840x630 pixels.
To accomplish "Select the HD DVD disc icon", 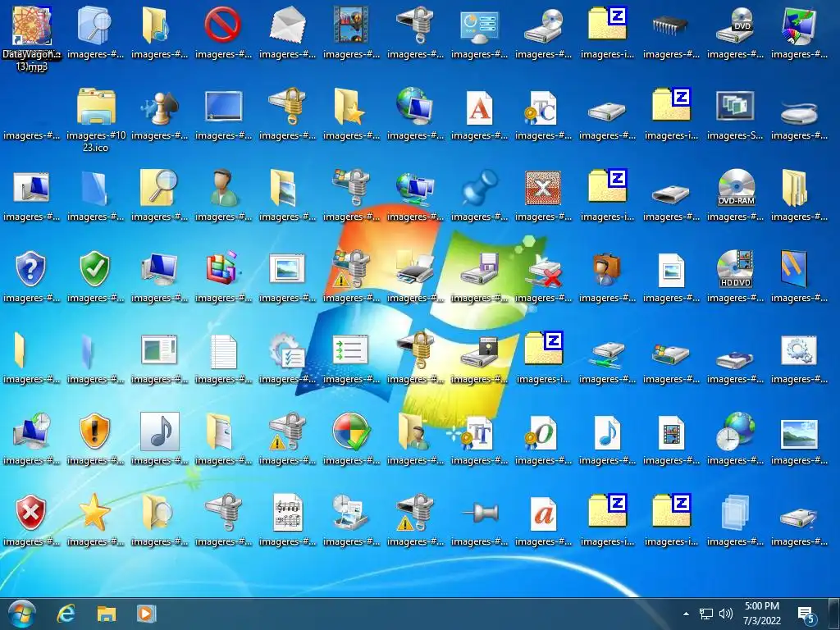I will 735,269.
